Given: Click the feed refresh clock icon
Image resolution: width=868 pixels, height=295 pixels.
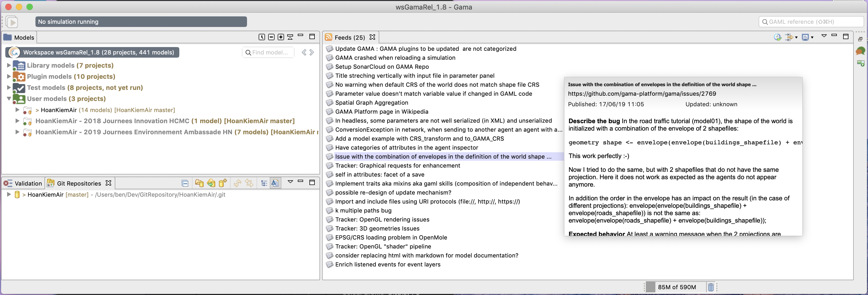Looking at the screenshot, I should [778, 37].
